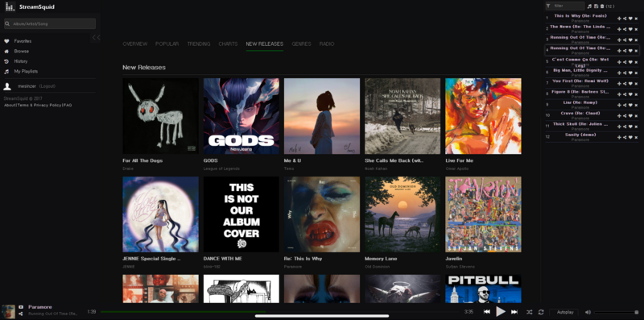644x320 pixels.
Task: Open the About link
Action: pos(10,106)
